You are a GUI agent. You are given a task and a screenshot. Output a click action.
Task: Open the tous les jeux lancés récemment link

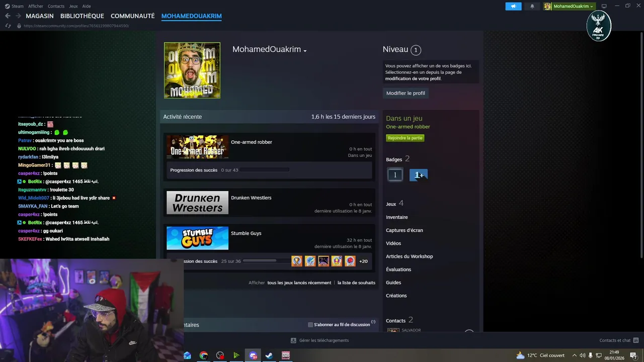(299, 283)
